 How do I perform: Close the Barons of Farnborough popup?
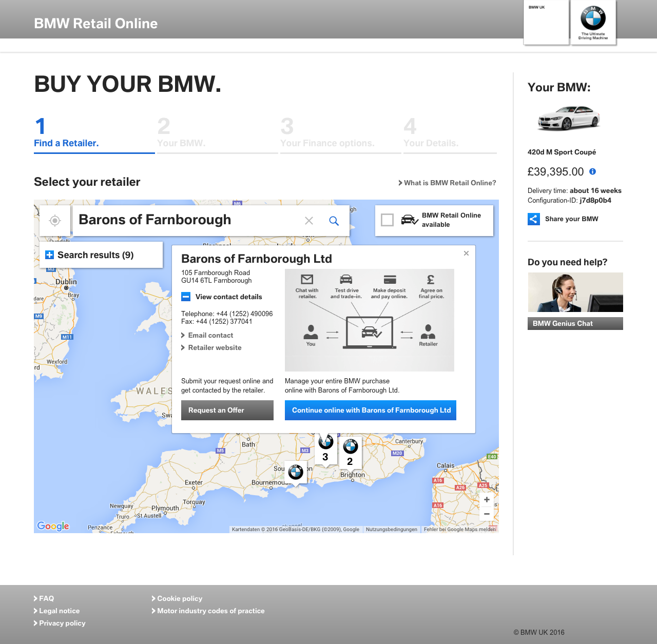click(466, 253)
